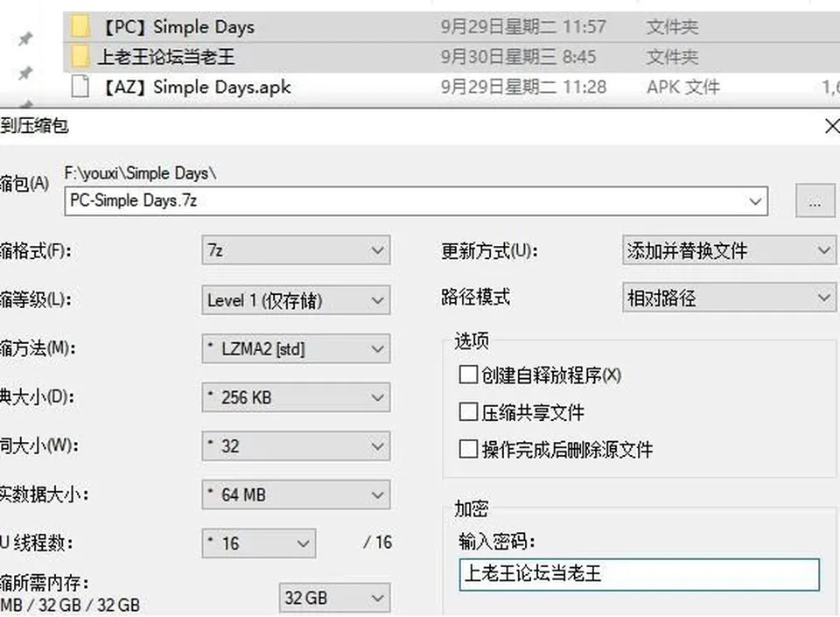Click the 更新方式(U) label
The width and height of the screenshot is (840, 617).
(489, 250)
